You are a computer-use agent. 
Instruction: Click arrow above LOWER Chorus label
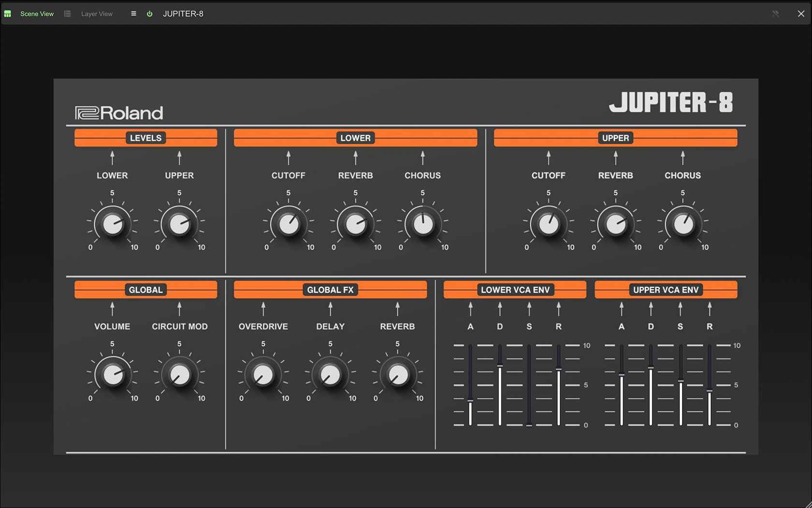(422, 158)
